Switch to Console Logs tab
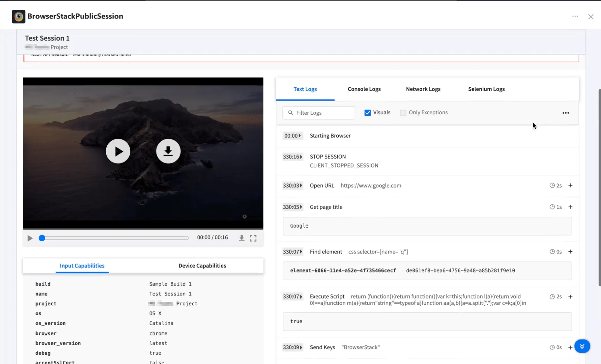601x364 pixels. (364, 89)
